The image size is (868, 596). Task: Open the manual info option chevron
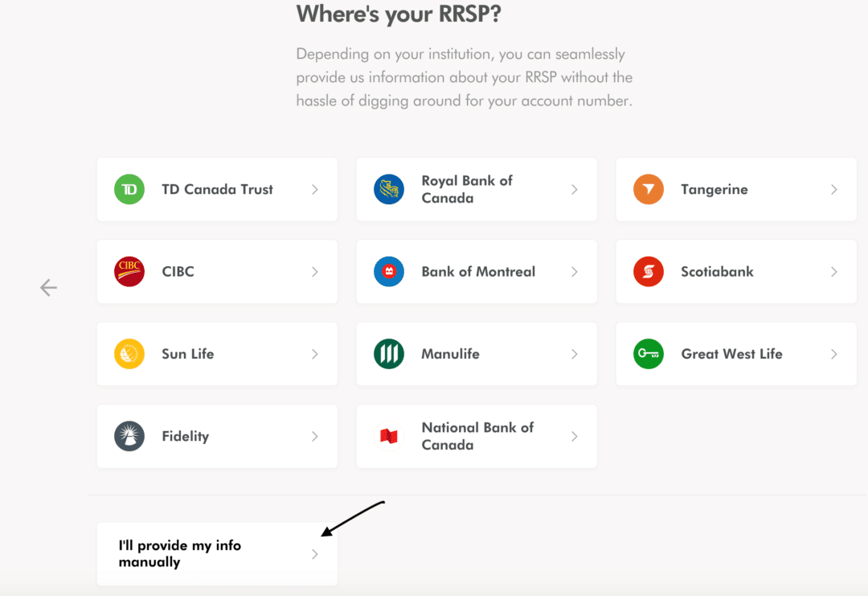click(314, 553)
